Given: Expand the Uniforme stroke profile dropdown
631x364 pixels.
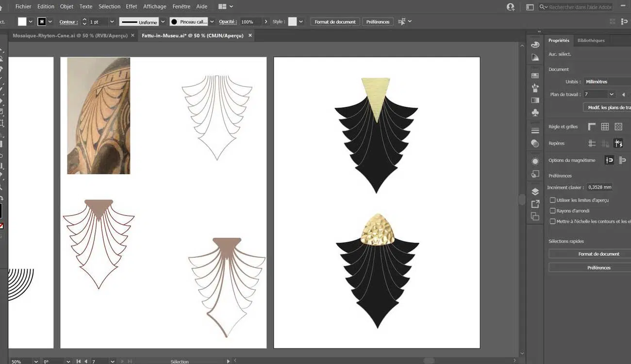Looking at the screenshot, I should pos(163,22).
